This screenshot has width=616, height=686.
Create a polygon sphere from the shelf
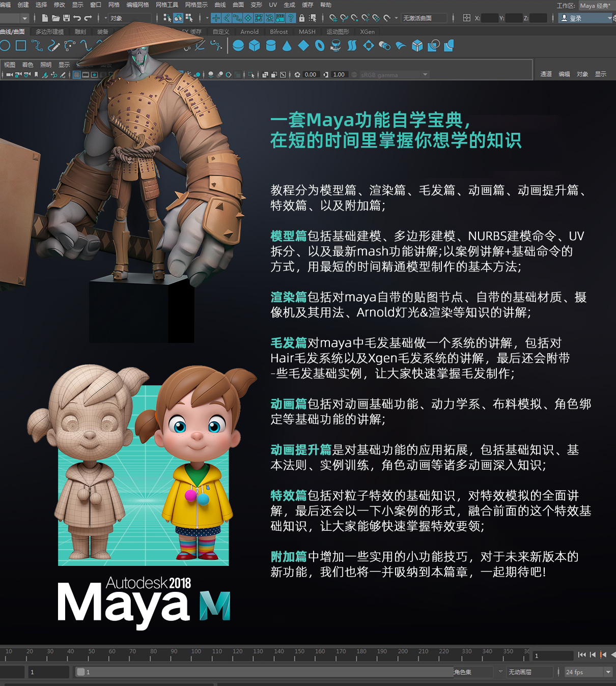[238, 46]
